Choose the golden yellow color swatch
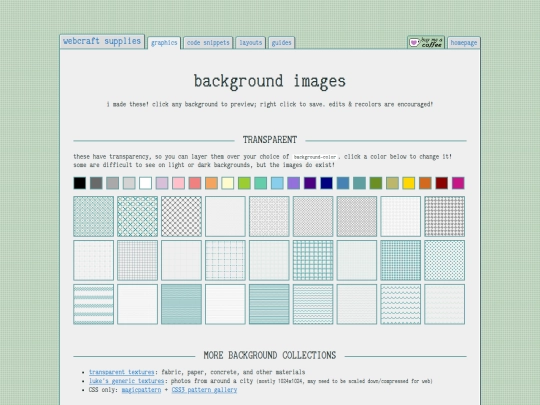Screen dimensions: 540x405 click(x=409, y=183)
